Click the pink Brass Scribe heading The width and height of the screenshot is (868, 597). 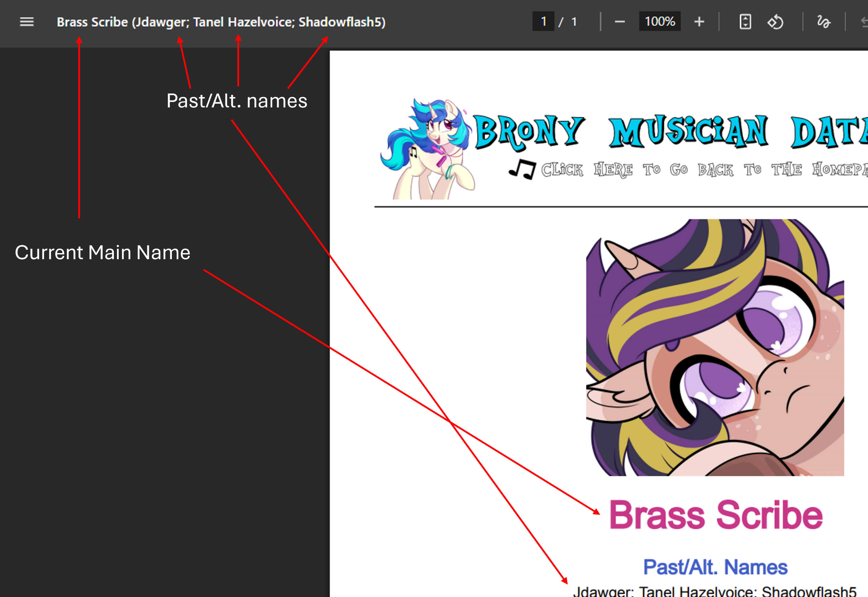pos(716,515)
